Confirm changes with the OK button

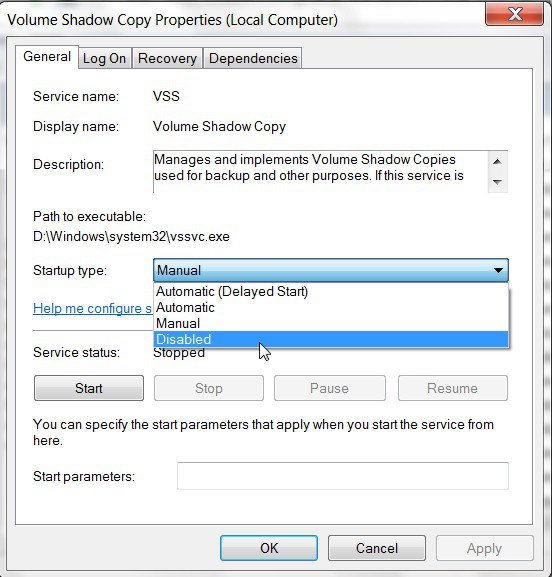pyautogui.click(x=269, y=548)
